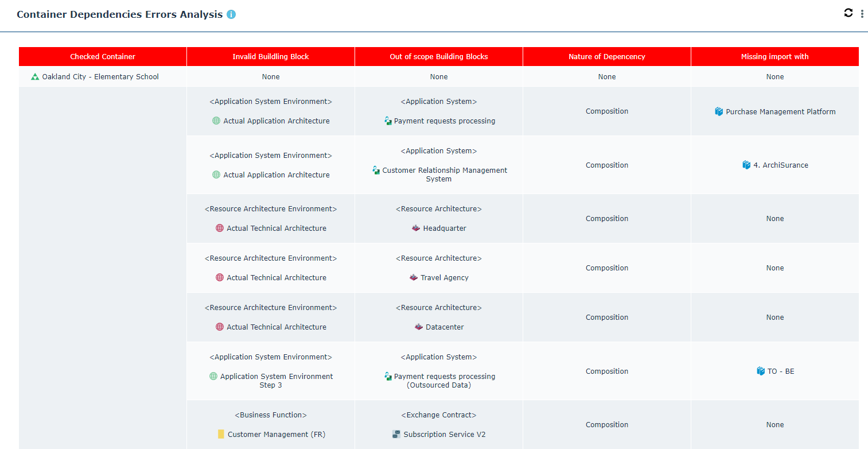Click the Headquarter resource architecture icon
The height and width of the screenshot is (449, 868).
(416, 228)
